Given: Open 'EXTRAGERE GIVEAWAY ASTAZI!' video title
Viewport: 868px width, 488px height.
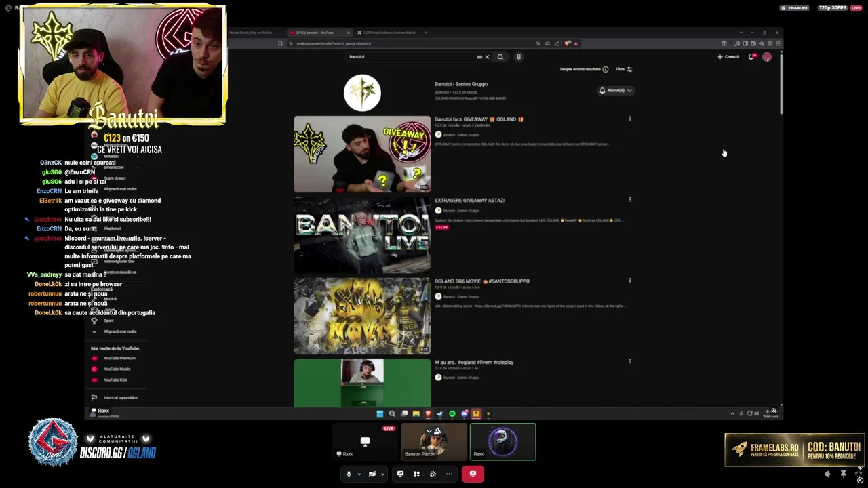Looking at the screenshot, I should [x=469, y=201].
